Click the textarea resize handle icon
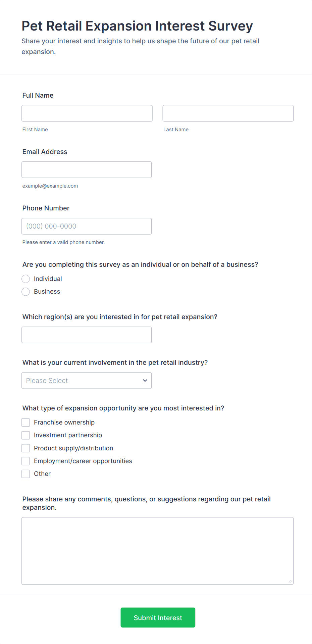This screenshot has width=312, height=644. 290,581
